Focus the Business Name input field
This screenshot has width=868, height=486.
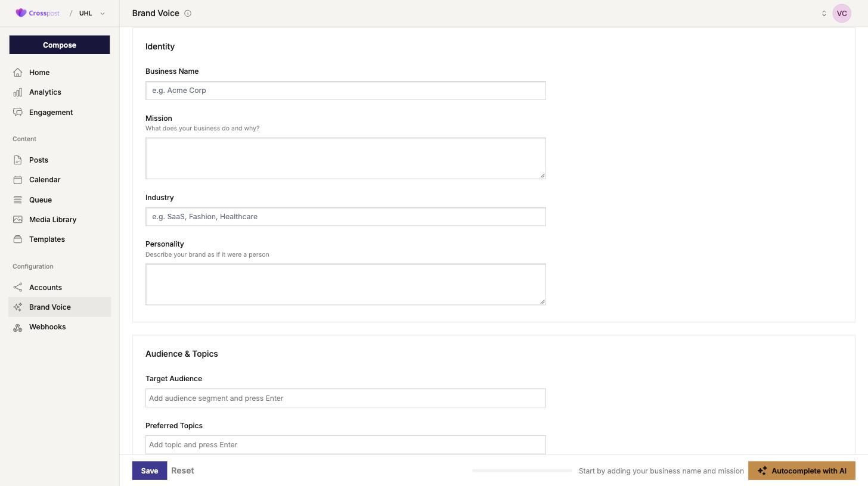point(346,91)
